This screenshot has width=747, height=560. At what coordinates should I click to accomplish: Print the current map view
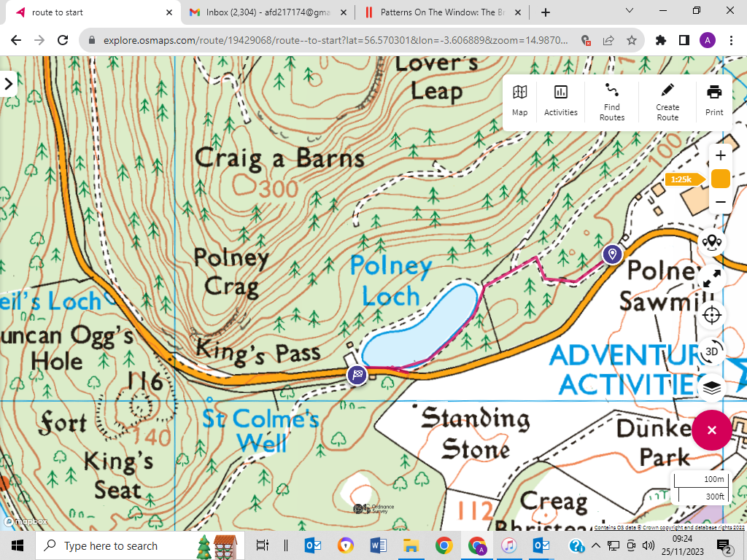[x=714, y=101]
